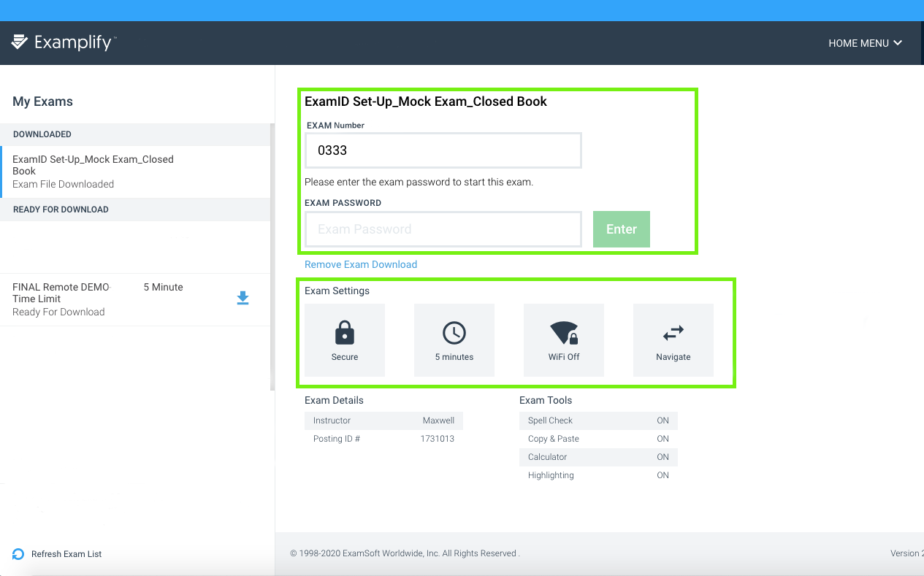Open the HOME MENU dropdown
Screen dimensions: 924x576
[858, 43]
